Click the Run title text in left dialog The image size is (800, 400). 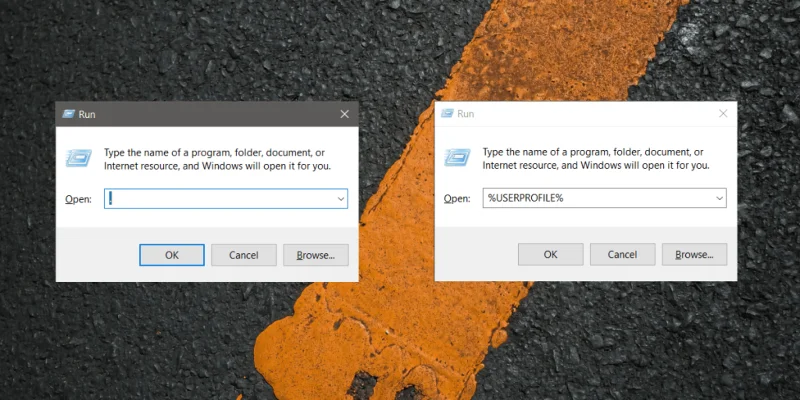[87, 114]
